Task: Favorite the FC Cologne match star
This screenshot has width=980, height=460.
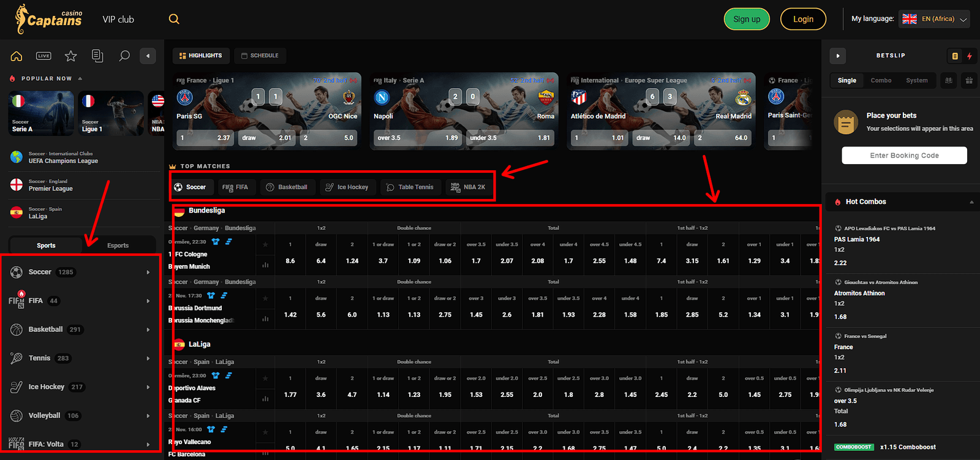Action: (x=265, y=244)
